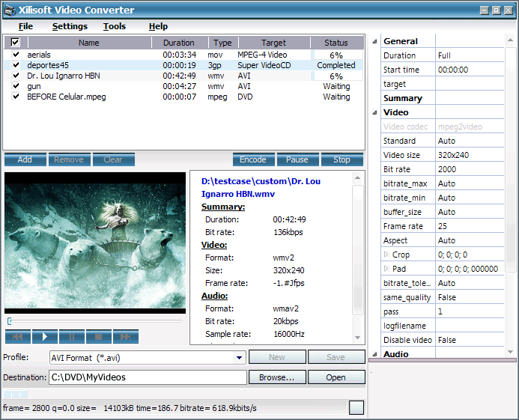Open the File menu
Image resolution: width=519 pixels, height=420 pixels.
[x=25, y=26]
